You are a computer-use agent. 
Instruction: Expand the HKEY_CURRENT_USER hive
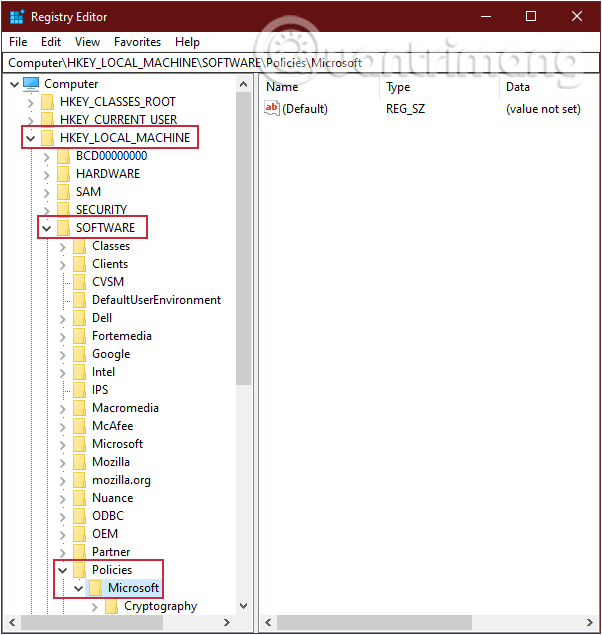30,120
